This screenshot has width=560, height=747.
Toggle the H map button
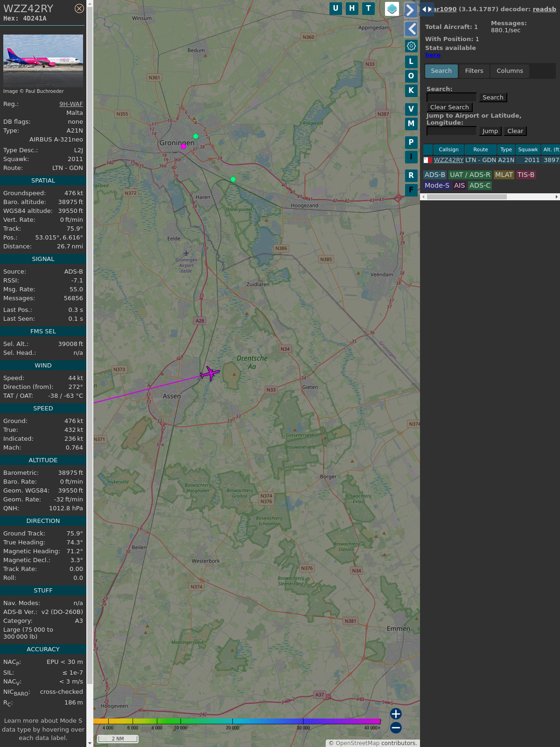[352, 8]
